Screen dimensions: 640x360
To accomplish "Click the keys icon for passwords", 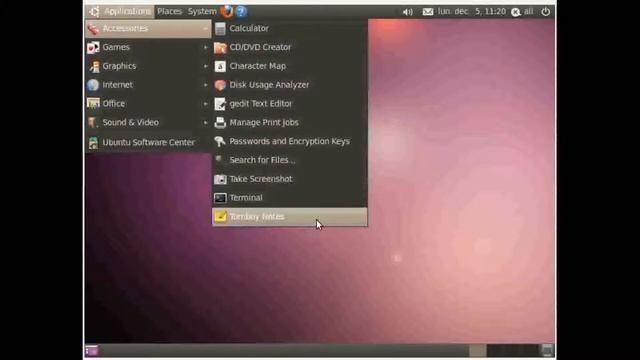I will point(220,141).
